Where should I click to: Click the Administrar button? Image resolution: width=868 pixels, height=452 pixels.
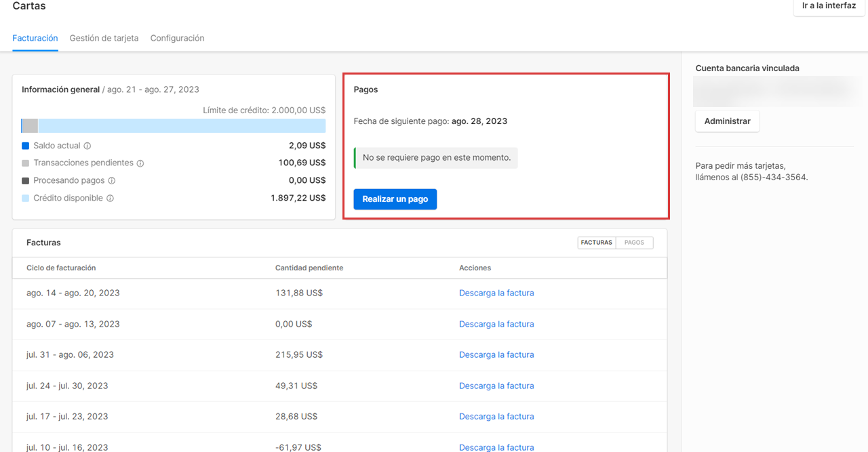[x=727, y=121]
